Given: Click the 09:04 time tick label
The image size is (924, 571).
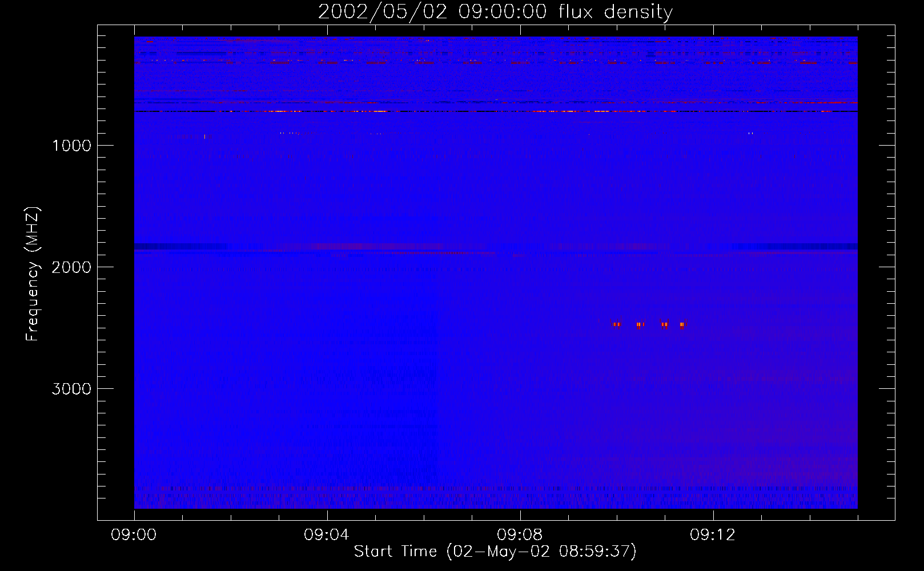Looking at the screenshot, I should click(x=327, y=535).
